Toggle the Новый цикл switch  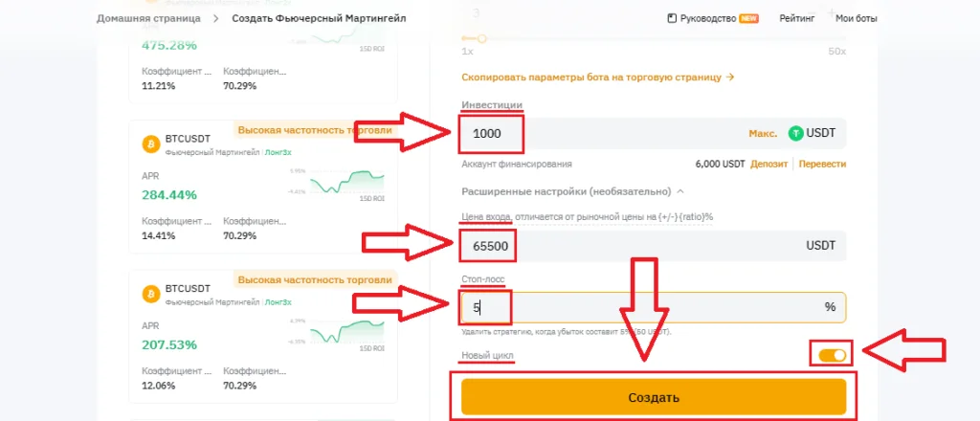tap(832, 355)
